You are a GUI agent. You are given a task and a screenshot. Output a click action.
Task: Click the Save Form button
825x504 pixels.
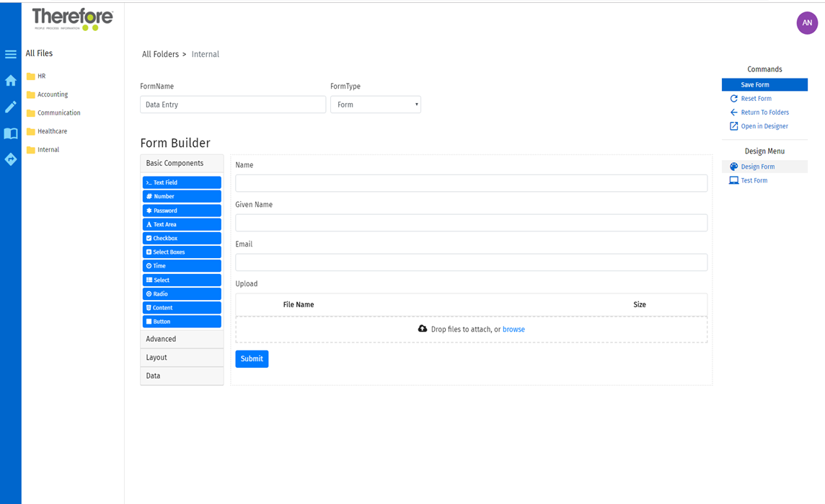[x=764, y=84]
